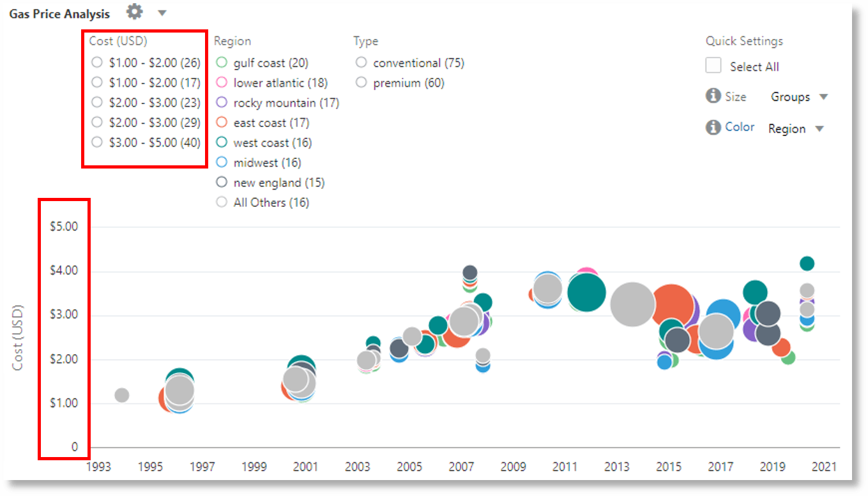
Task: Click the Size info icon
Action: (x=713, y=96)
